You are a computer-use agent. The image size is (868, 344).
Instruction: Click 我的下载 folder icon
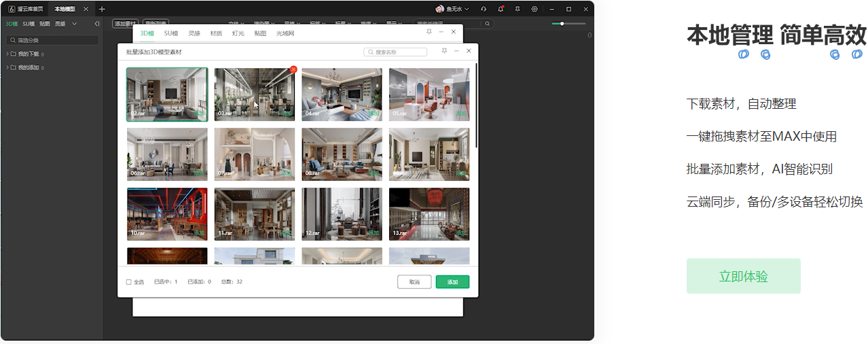[x=14, y=54]
